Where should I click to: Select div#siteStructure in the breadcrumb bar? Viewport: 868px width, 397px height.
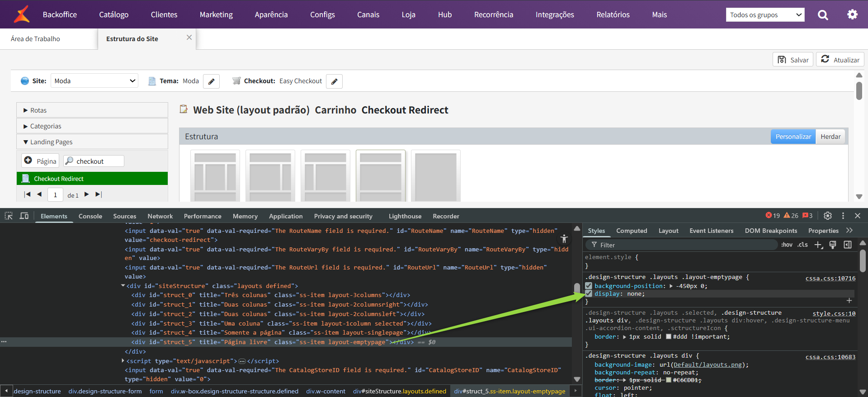[x=400, y=391]
